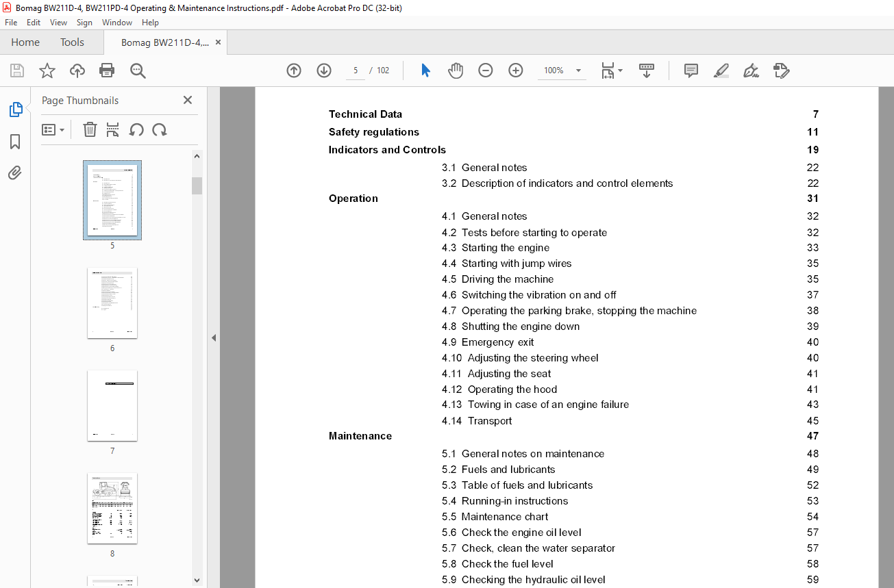Add a sticky note comment

point(691,71)
